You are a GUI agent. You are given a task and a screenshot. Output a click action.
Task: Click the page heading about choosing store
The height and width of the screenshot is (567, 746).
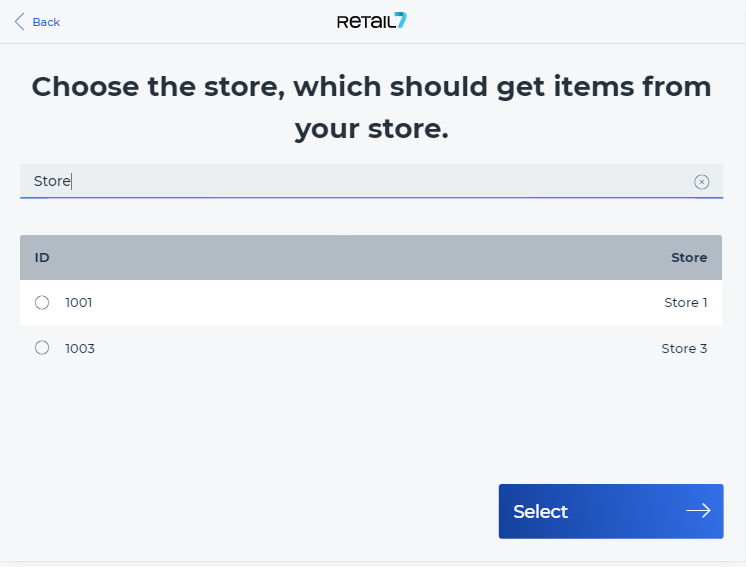click(x=371, y=108)
